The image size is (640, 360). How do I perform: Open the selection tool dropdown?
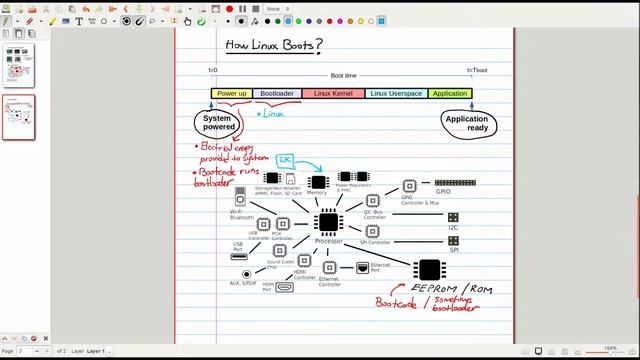pos(162,21)
